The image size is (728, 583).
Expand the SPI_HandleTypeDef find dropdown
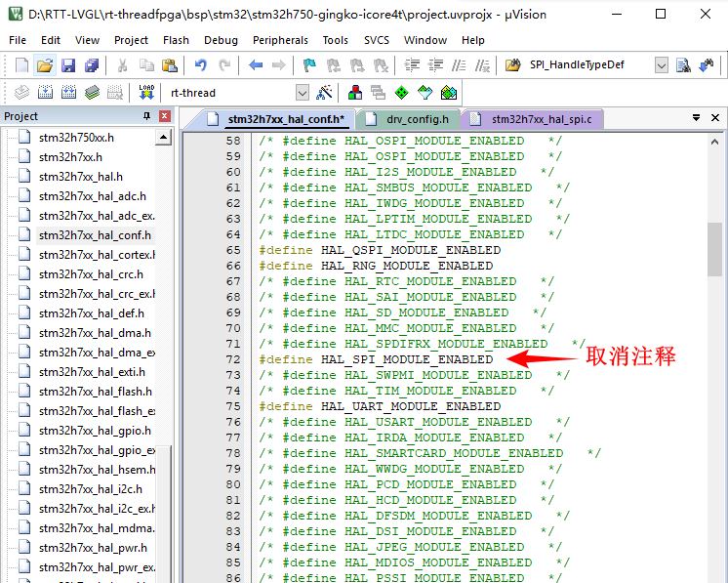coord(662,65)
